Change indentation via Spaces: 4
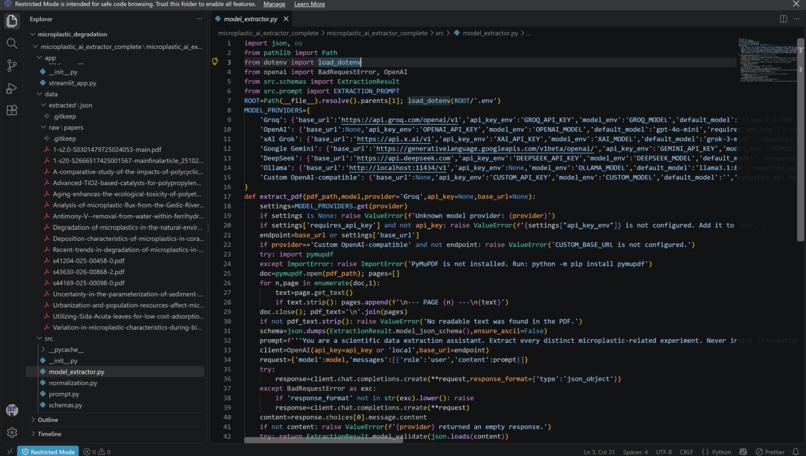Screen dimensions: 806x456 pyautogui.click(x=635, y=452)
